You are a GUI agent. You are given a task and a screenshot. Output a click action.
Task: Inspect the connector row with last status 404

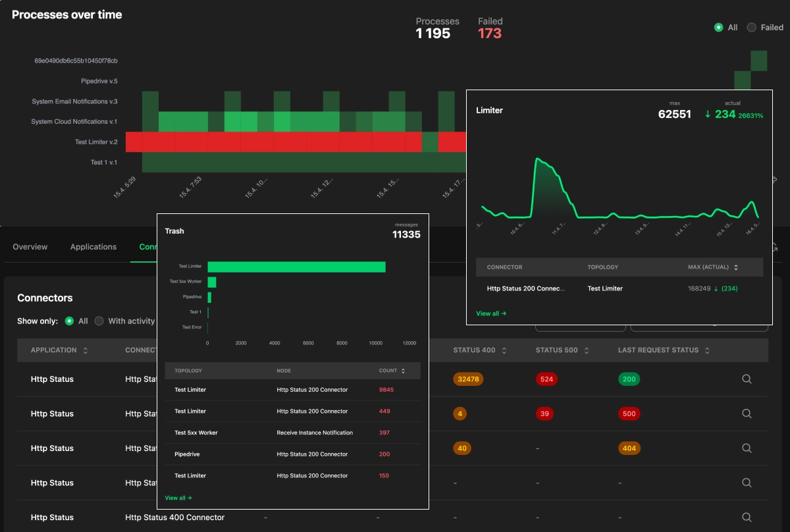[747, 448]
